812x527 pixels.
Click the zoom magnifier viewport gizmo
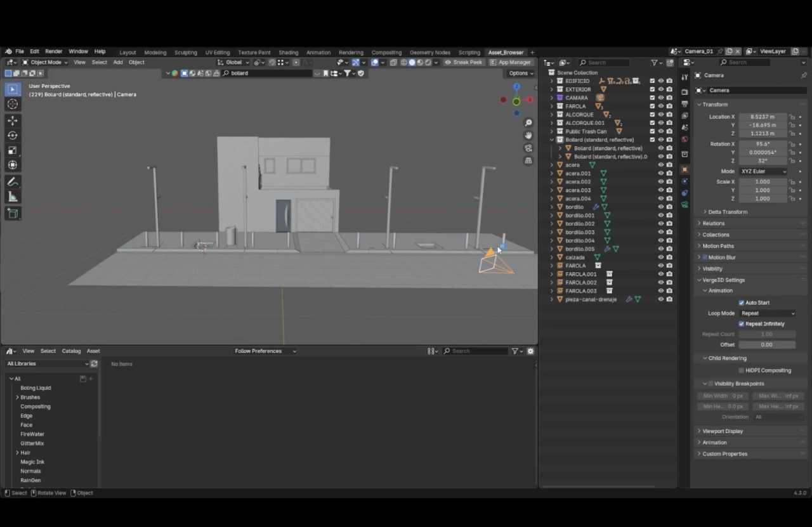coord(528,123)
